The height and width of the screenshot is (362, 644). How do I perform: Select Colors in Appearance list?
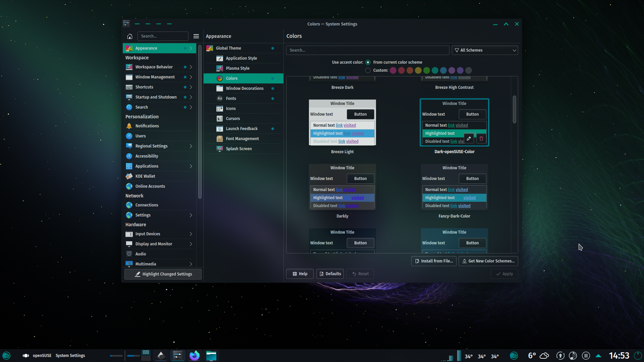(243, 78)
